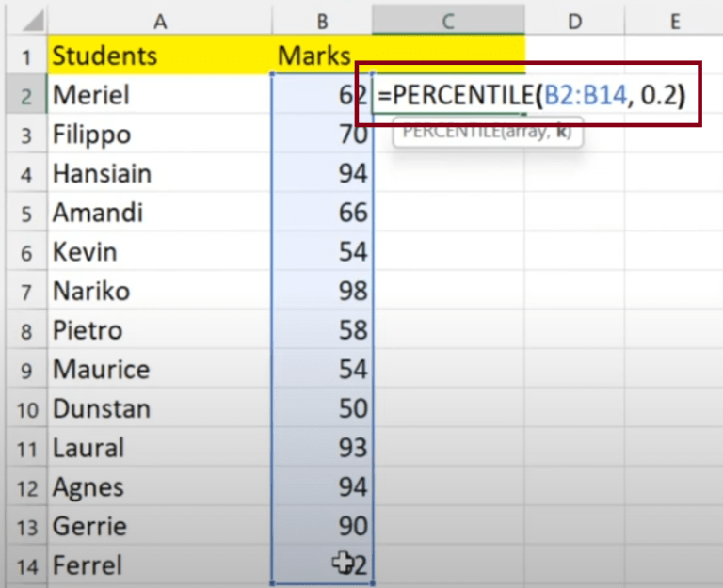Click the cell containing Nariko
The height and width of the screenshot is (588, 723).
coord(159,291)
